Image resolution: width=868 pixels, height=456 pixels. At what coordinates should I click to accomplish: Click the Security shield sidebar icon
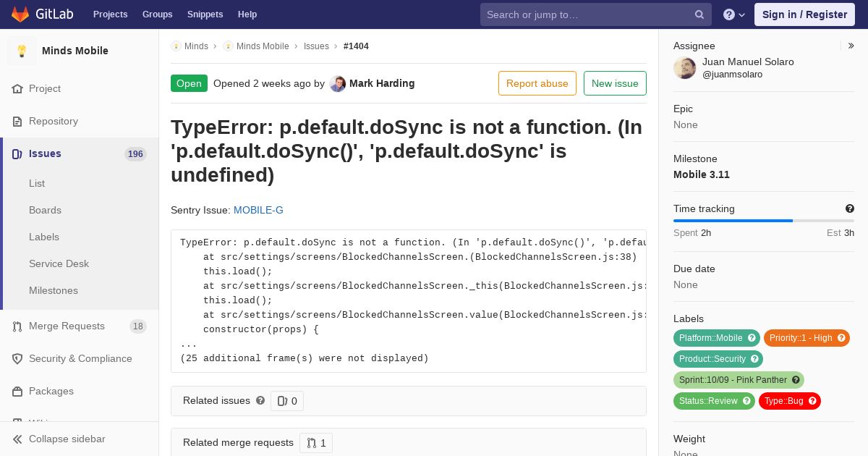17,359
